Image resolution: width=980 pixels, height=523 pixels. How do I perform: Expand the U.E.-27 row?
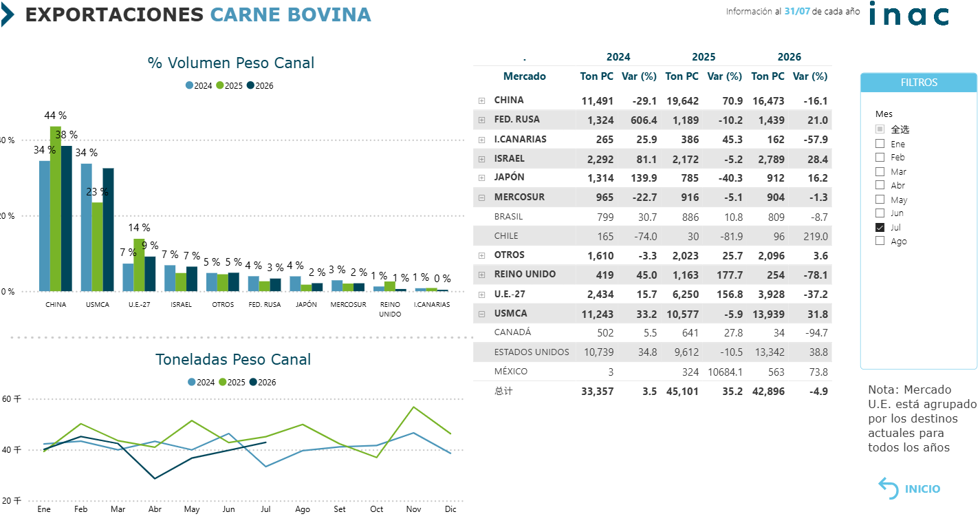[481, 295]
